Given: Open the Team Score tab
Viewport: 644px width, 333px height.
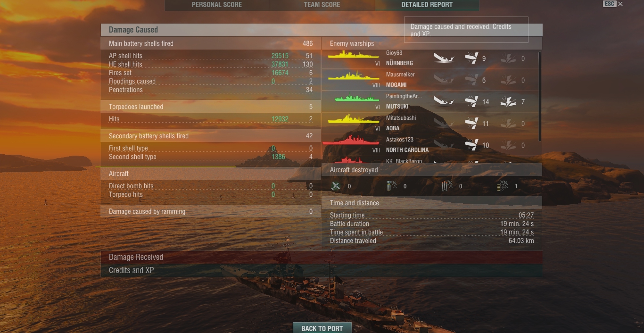Looking at the screenshot, I should point(322,5).
